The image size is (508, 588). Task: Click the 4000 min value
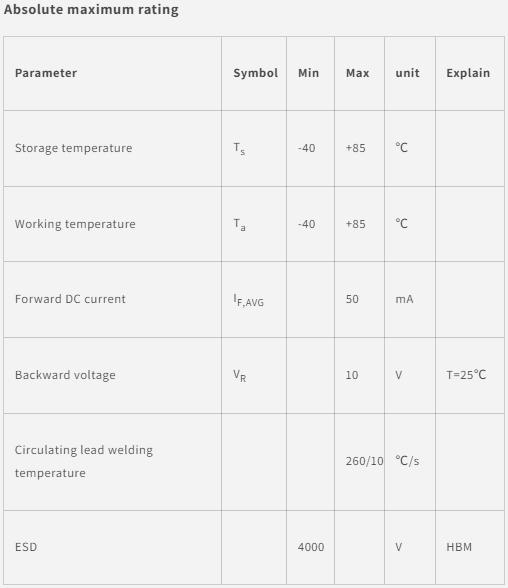(x=311, y=547)
